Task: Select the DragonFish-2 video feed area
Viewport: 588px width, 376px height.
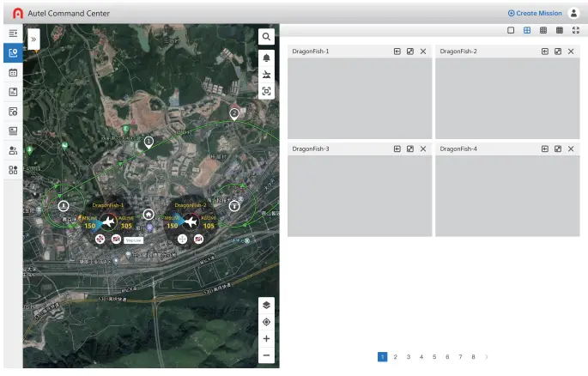Action: click(507, 98)
